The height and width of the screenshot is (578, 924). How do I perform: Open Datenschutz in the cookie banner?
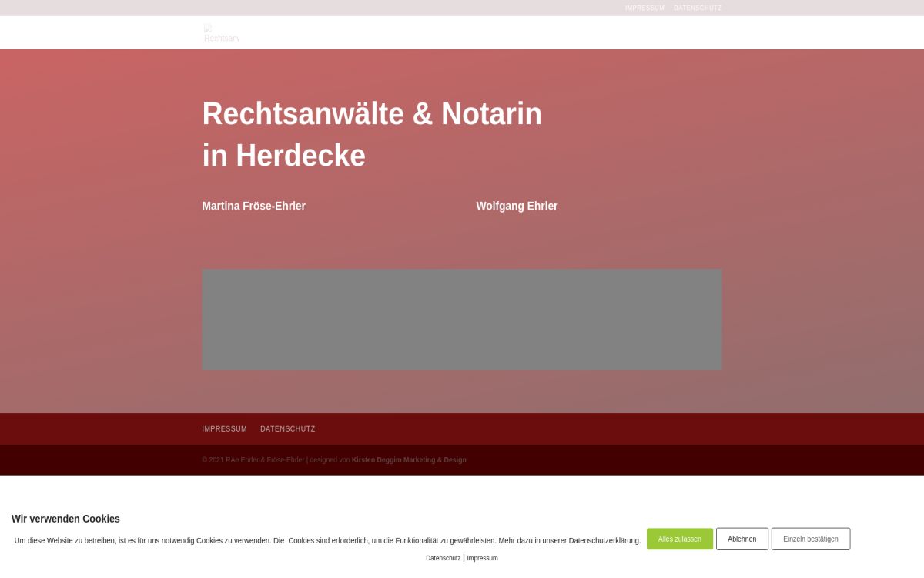pyautogui.click(x=443, y=557)
